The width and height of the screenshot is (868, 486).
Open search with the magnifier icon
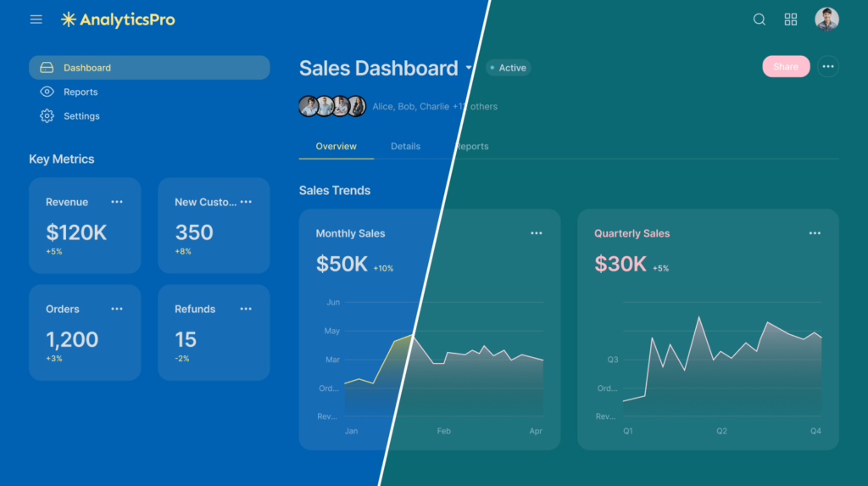[x=759, y=20]
